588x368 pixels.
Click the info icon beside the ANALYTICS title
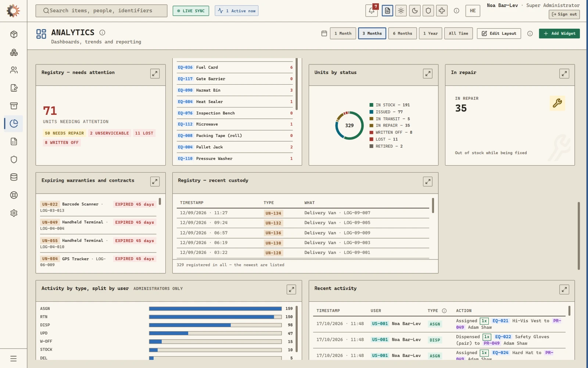[102, 32]
